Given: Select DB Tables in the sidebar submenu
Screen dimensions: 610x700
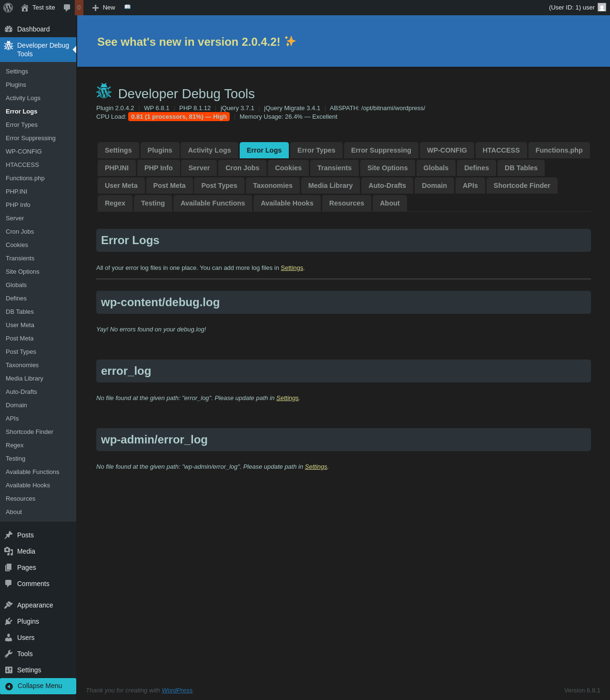Looking at the screenshot, I should [x=20, y=312].
